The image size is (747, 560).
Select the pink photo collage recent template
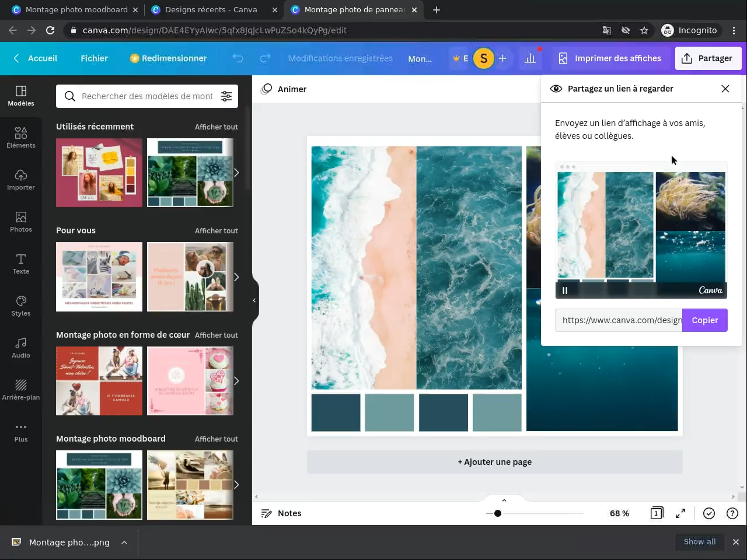99,173
